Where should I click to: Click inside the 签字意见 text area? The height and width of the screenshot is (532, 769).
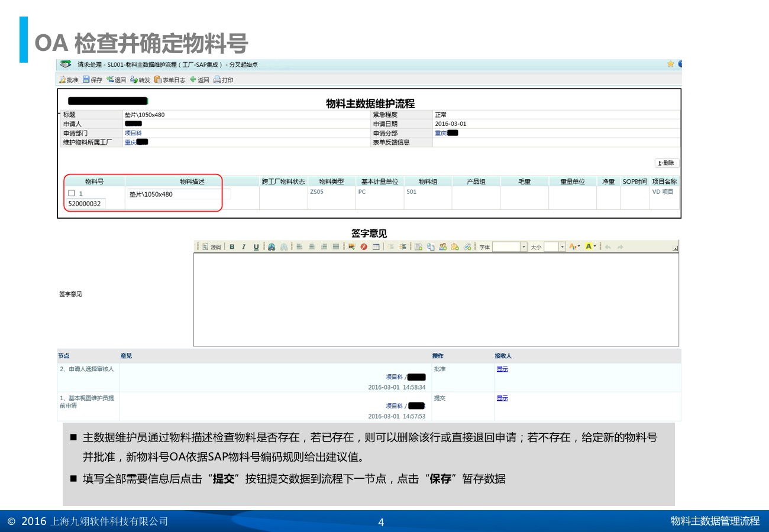[435, 300]
